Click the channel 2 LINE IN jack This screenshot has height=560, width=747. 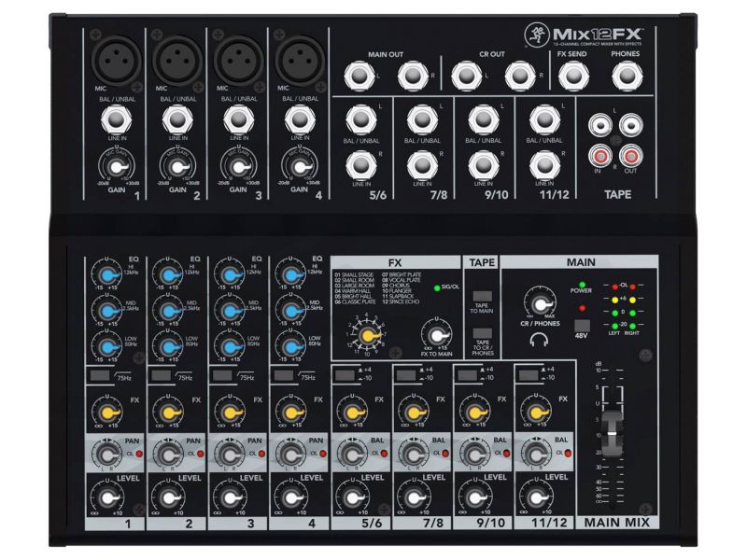pyautogui.click(x=177, y=119)
